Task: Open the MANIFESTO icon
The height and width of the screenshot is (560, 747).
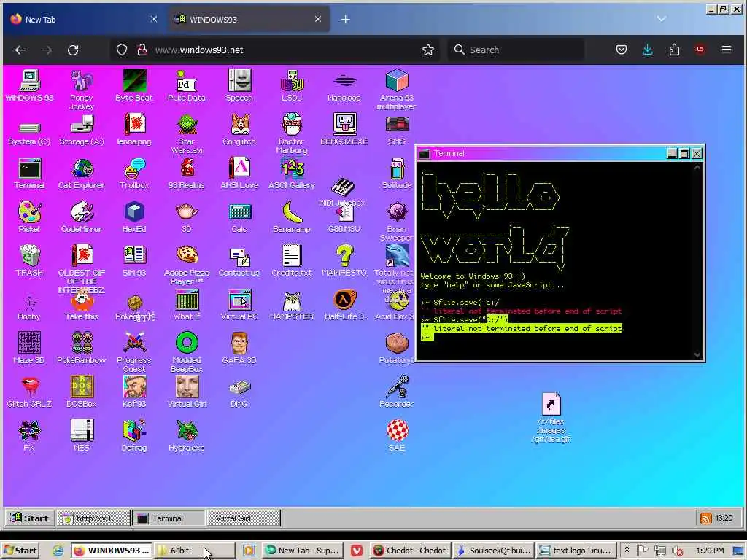Action: 344,260
